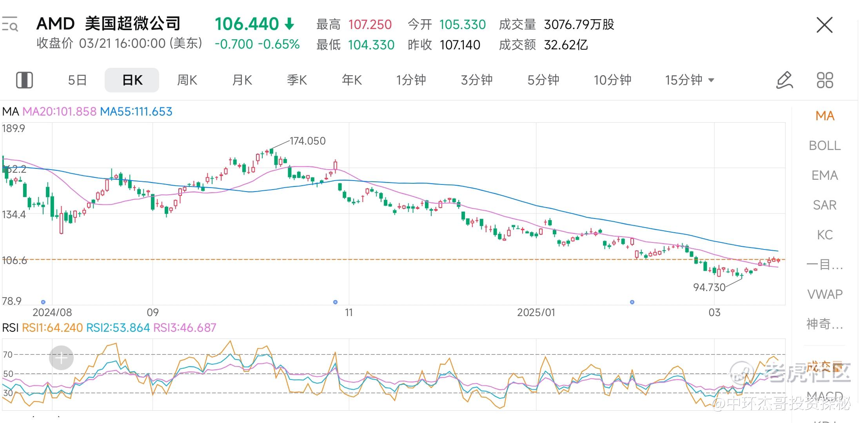This screenshot has height=423, width=868.
Task: Switch to 月K monthly chart
Action: point(242,80)
